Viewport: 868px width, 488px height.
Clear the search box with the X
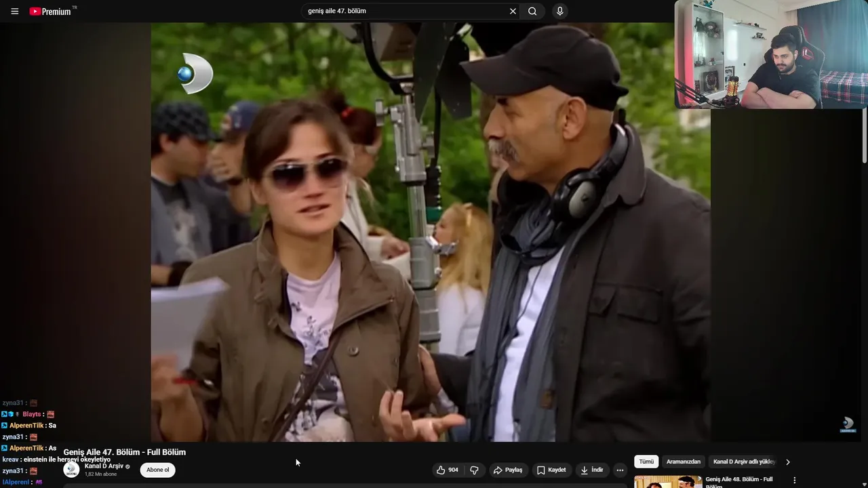(x=513, y=11)
